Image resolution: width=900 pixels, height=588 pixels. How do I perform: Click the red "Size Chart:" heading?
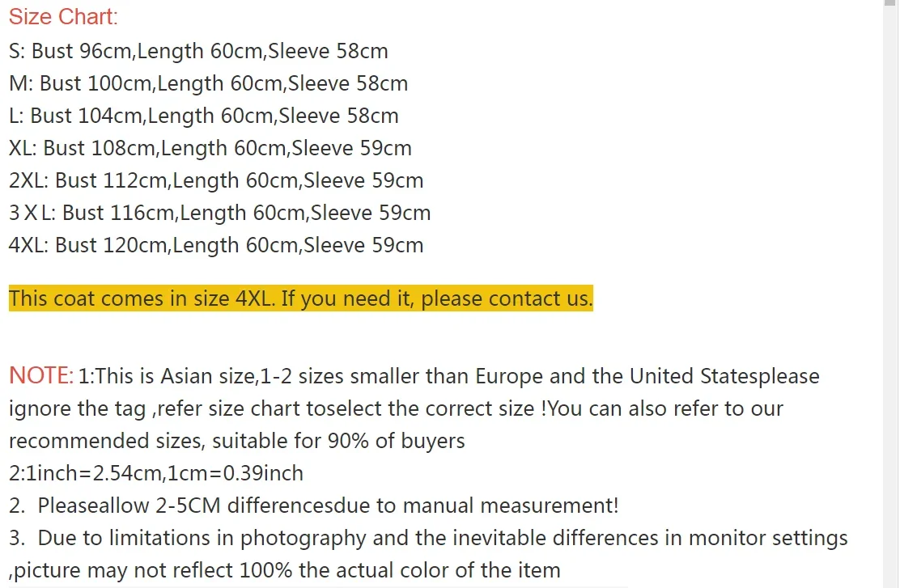coord(63,17)
